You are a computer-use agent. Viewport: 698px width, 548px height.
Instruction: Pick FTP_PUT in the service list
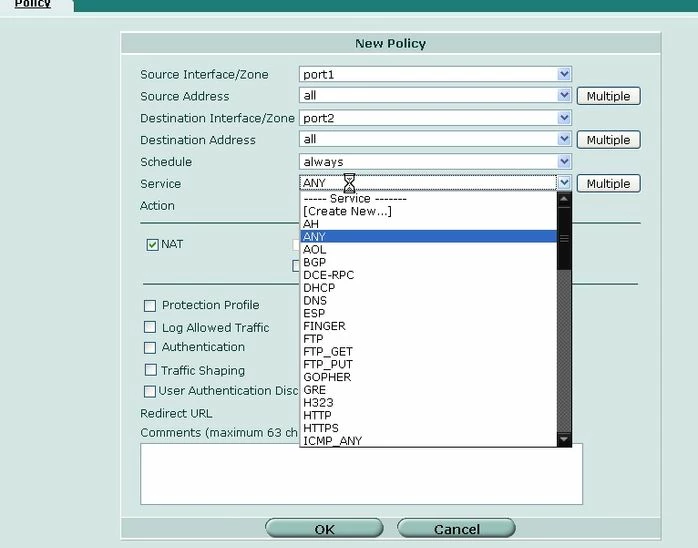click(429, 364)
